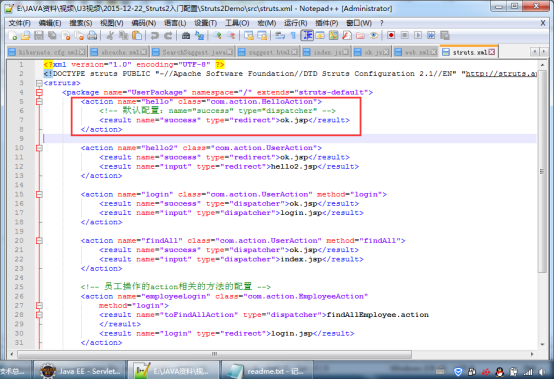Toggle show all characters pilcrow icon

(293, 35)
